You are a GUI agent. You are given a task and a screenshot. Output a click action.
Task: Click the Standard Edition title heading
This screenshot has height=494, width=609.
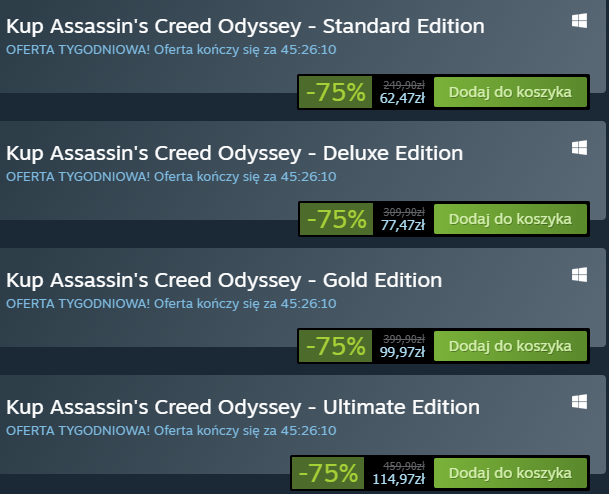(x=246, y=27)
